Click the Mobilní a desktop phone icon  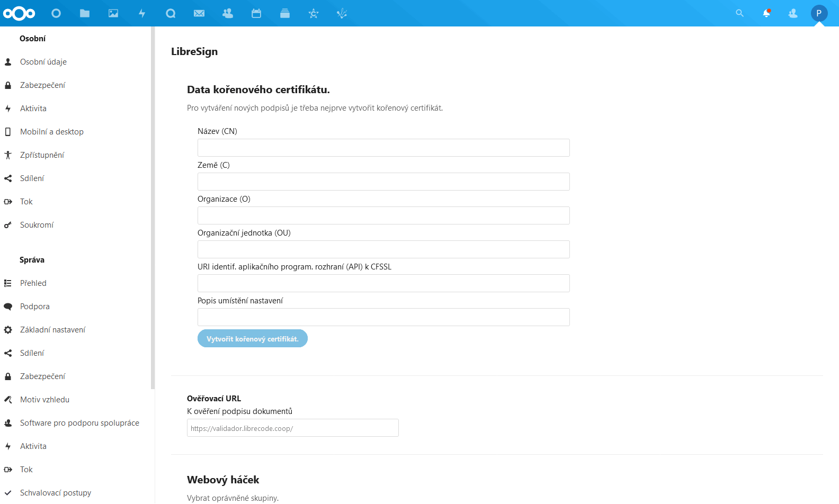click(x=8, y=132)
